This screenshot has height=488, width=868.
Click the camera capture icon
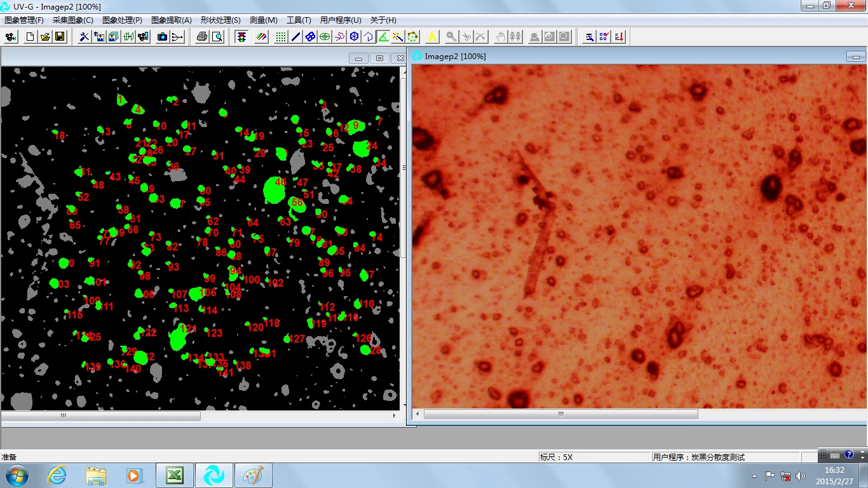coord(163,37)
